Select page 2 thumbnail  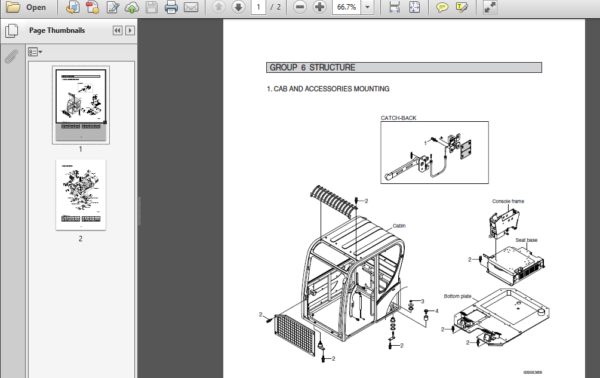[81, 195]
